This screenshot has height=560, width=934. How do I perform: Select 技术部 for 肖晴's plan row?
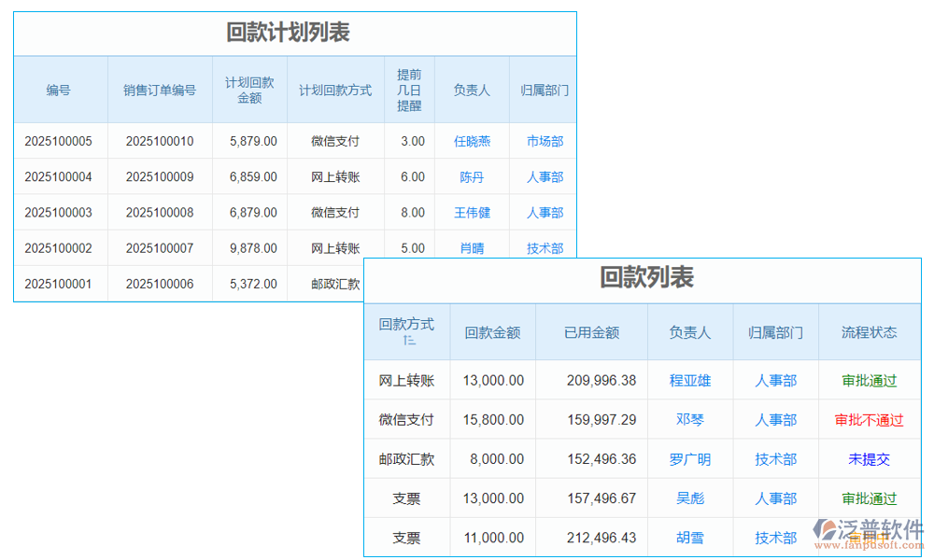(x=544, y=247)
